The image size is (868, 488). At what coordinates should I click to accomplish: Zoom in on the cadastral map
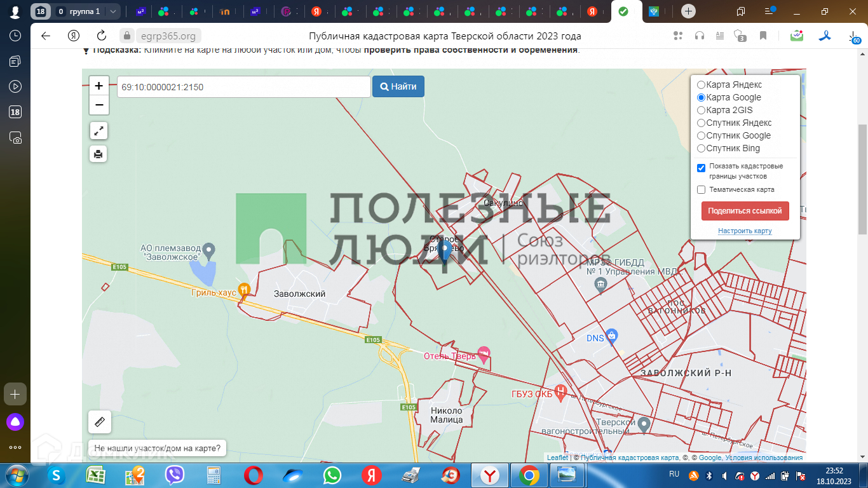click(x=99, y=86)
